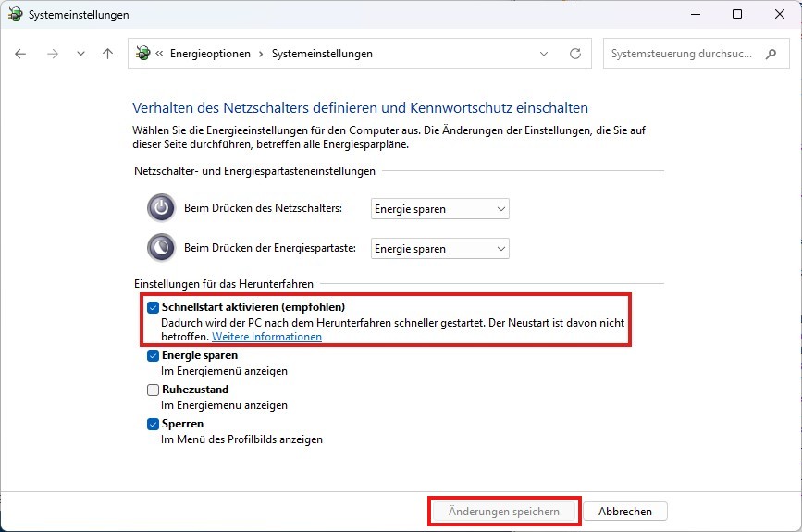Screen dimensions: 802x532
Task: Minimize the Systemeinstellungen window
Action: [x=696, y=14]
